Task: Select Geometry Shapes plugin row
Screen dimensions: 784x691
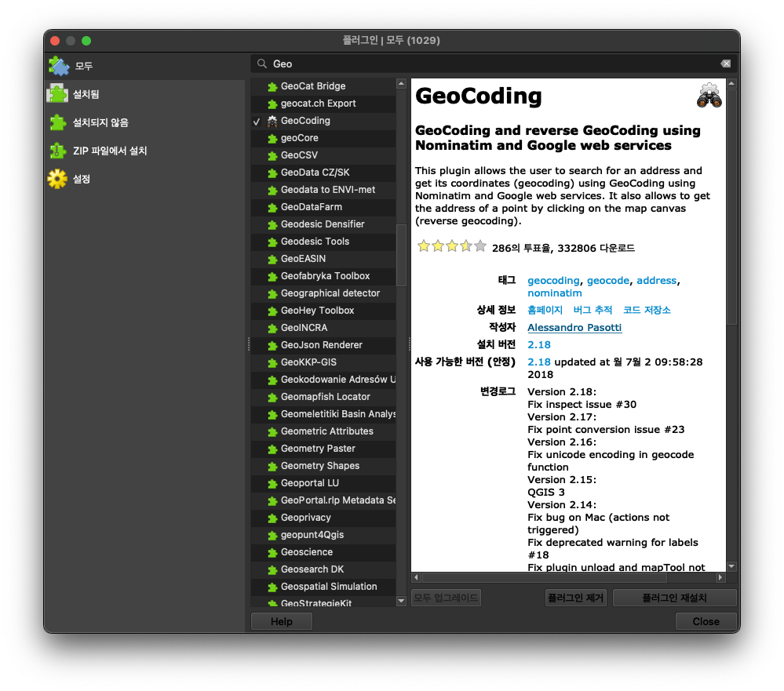Action: pyautogui.click(x=323, y=466)
